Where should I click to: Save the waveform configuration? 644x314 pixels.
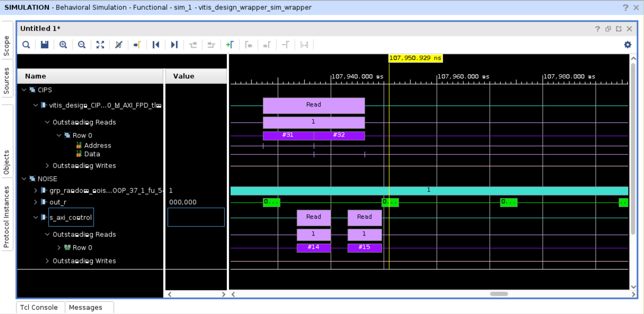tap(44, 45)
